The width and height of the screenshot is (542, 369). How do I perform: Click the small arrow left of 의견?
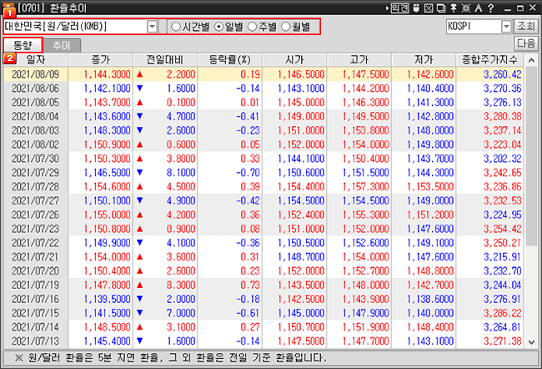[387, 8]
